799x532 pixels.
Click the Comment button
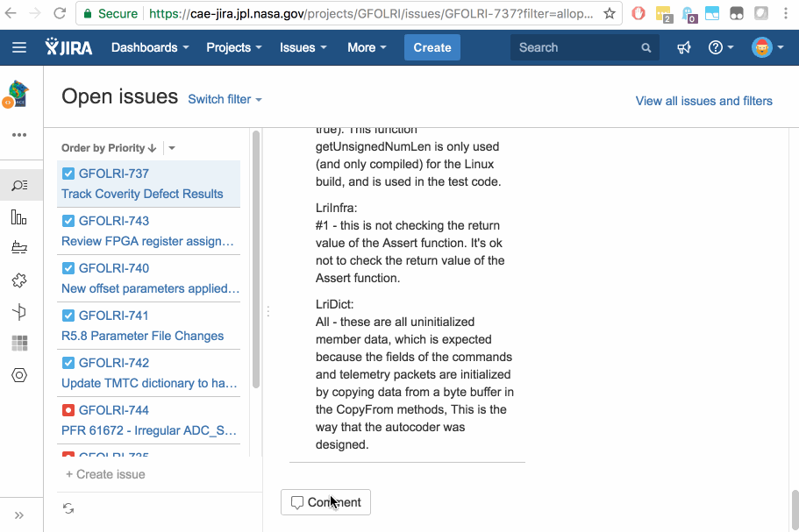point(325,502)
